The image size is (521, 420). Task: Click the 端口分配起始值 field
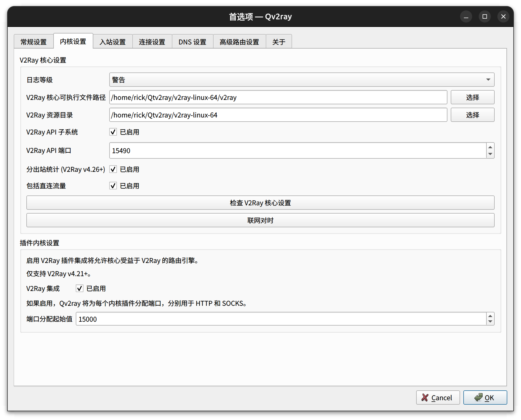281,319
